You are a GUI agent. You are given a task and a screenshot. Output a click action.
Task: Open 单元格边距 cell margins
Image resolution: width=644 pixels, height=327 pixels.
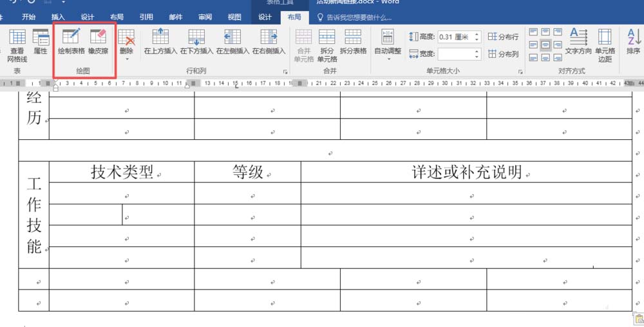tap(605, 45)
